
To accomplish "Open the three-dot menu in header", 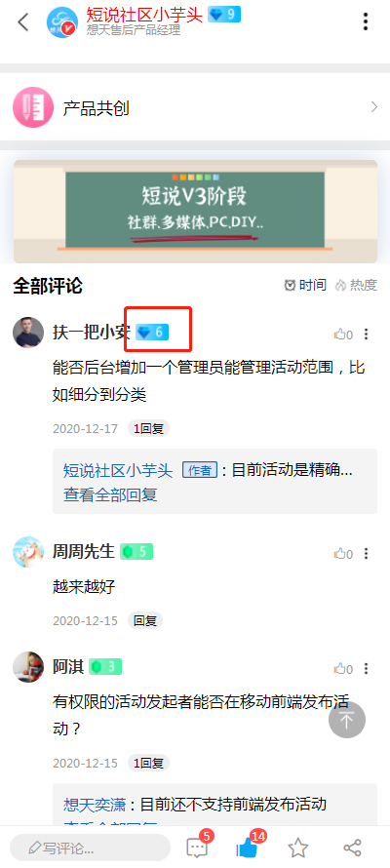I will click(x=365, y=21).
